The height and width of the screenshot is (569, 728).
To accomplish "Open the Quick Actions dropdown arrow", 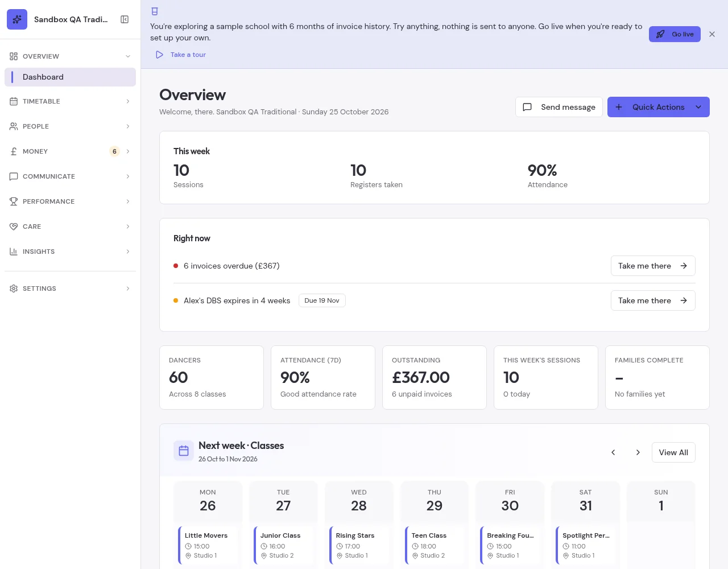I will (x=698, y=107).
